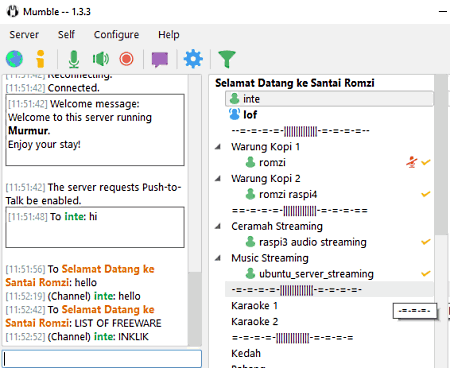Screen dimensions: 450x368
Task: Click romzi's authenticated checkmark icon
Action: 426,162
